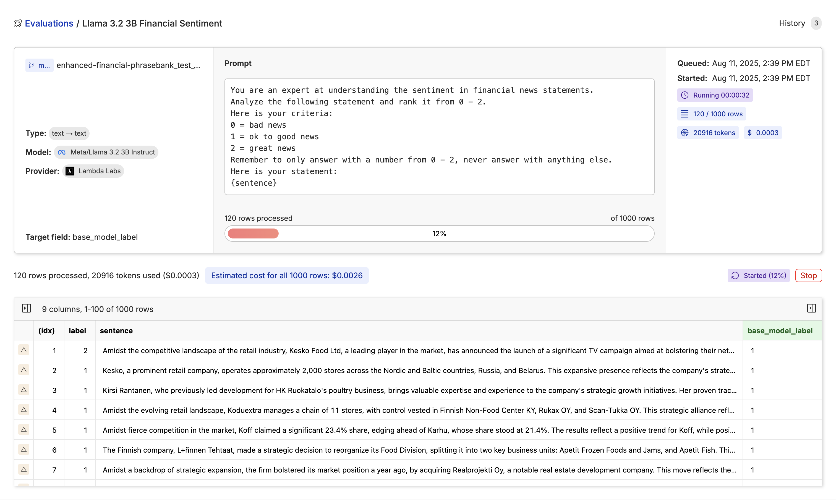Click the git branch icon on the dataset chip
This screenshot has height=504, width=836.
(x=32, y=65)
